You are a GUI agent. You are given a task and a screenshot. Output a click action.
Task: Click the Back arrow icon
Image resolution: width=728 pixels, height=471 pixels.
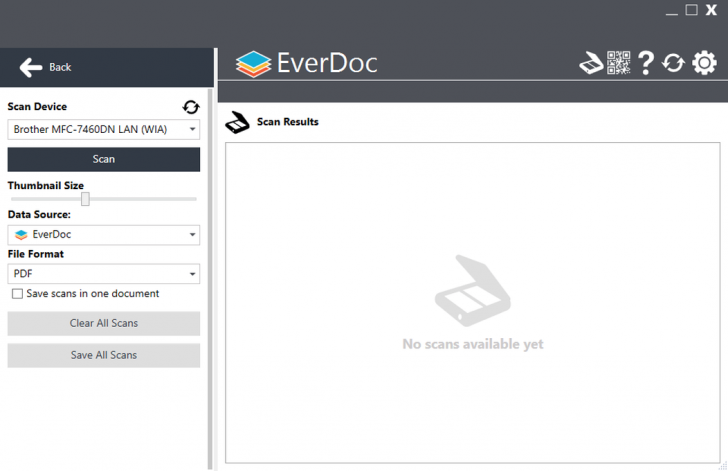click(x=31, y=67)
